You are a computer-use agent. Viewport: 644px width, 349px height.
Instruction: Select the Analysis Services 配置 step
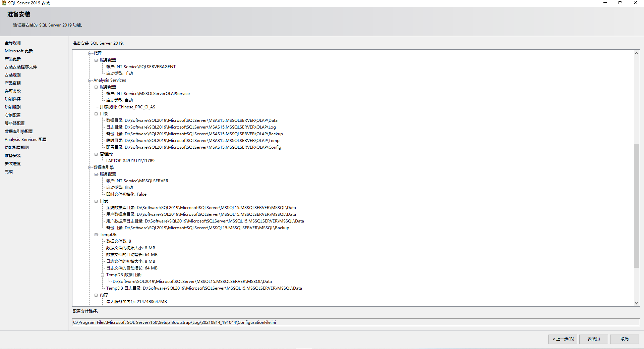(x=25, y=139)
